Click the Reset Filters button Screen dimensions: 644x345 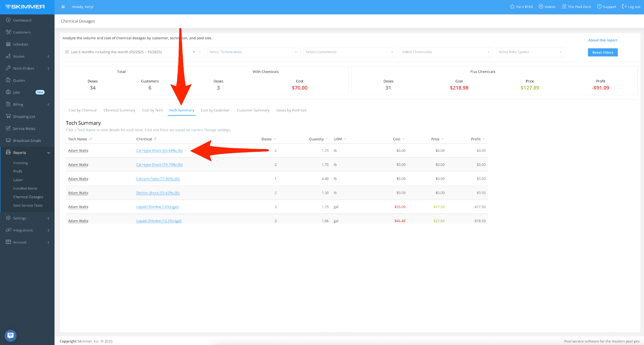[603, 53]
